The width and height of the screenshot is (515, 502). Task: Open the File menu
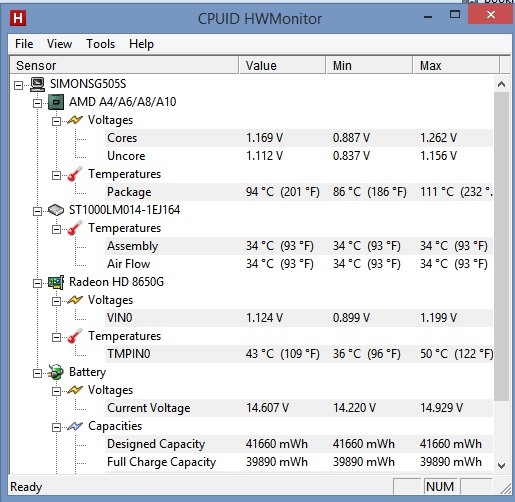24,44
